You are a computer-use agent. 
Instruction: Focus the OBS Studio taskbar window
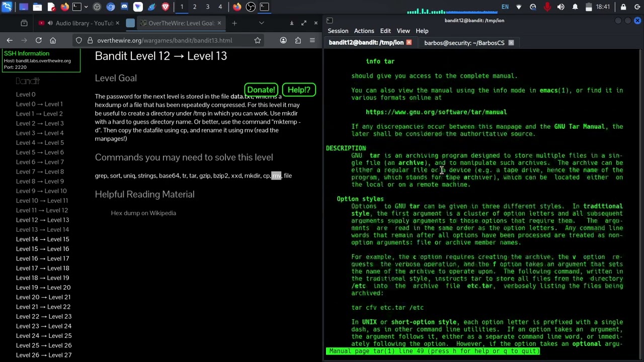pyautogui.click(x=251, y=7)
